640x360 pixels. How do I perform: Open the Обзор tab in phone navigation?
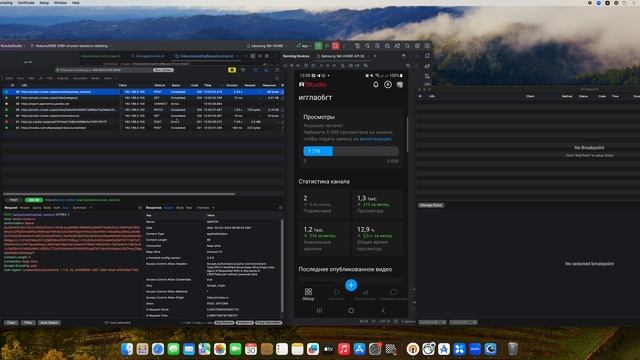pos(308,294)
